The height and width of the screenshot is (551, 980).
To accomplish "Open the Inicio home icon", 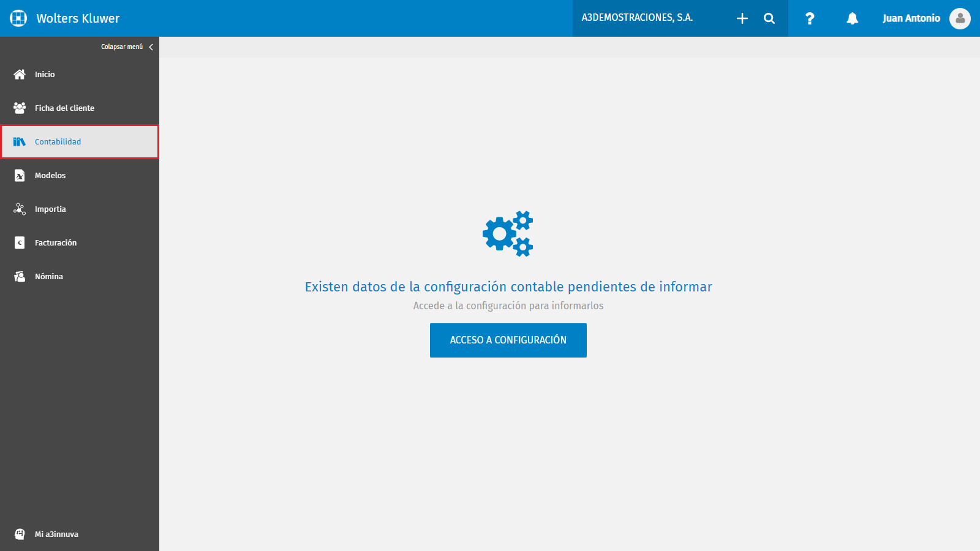I will click(x=20, y=74).
